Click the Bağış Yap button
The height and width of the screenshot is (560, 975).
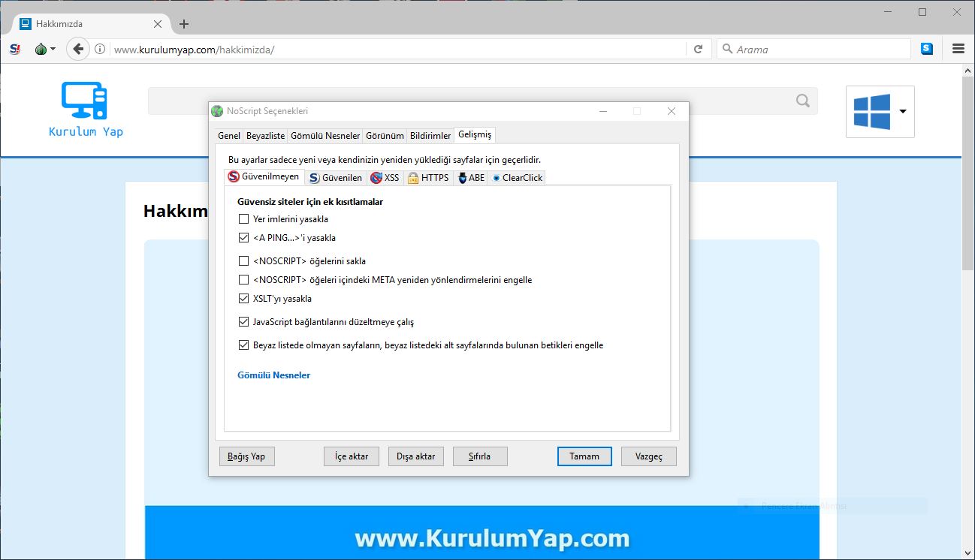246,456
